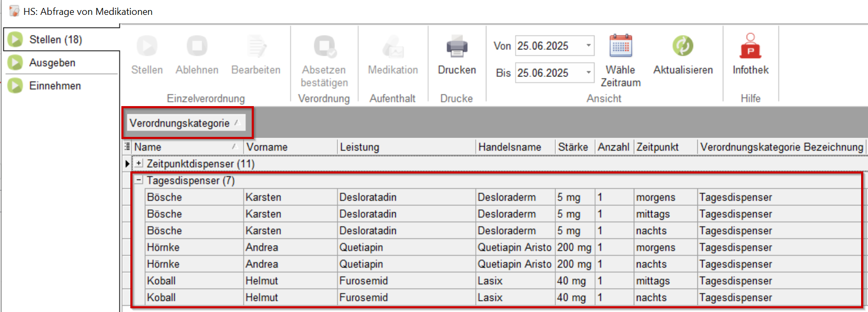Open the Bis date dropdown
The height and width of the screenshot is (312, 868).
click(588, 73)
